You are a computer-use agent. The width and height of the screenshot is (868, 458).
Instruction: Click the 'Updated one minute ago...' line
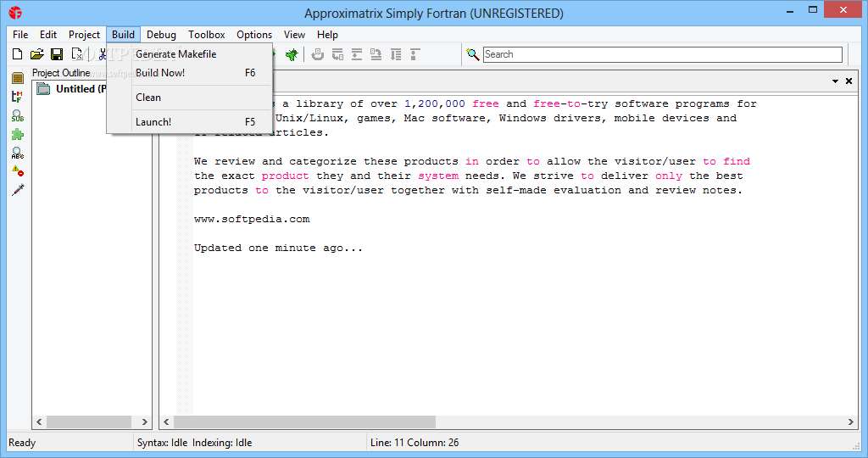coord(278,249)
